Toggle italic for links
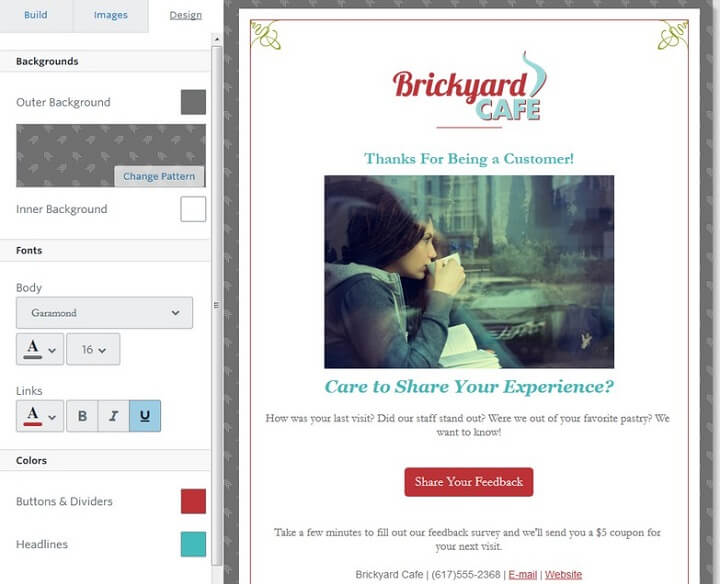The image size is (720, 584). (x=113, y=416)
